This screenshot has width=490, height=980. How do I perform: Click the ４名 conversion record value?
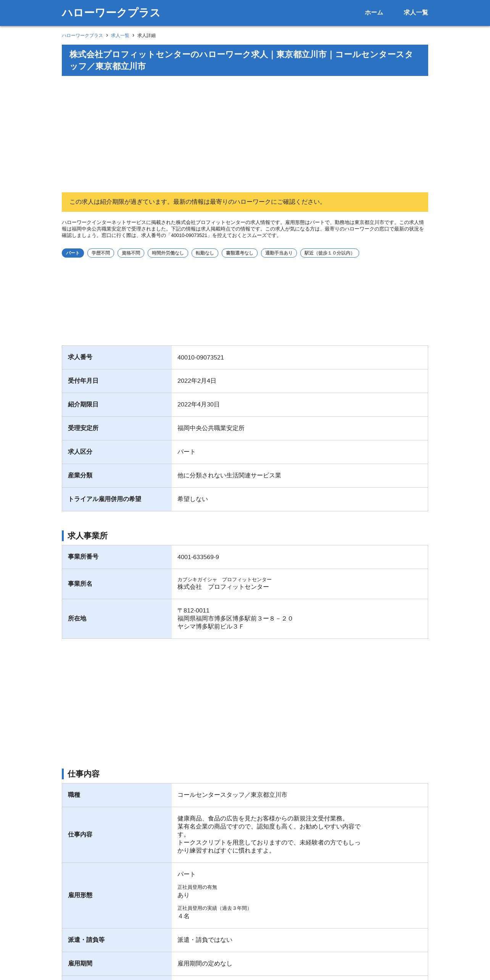(x=184, y=916)
